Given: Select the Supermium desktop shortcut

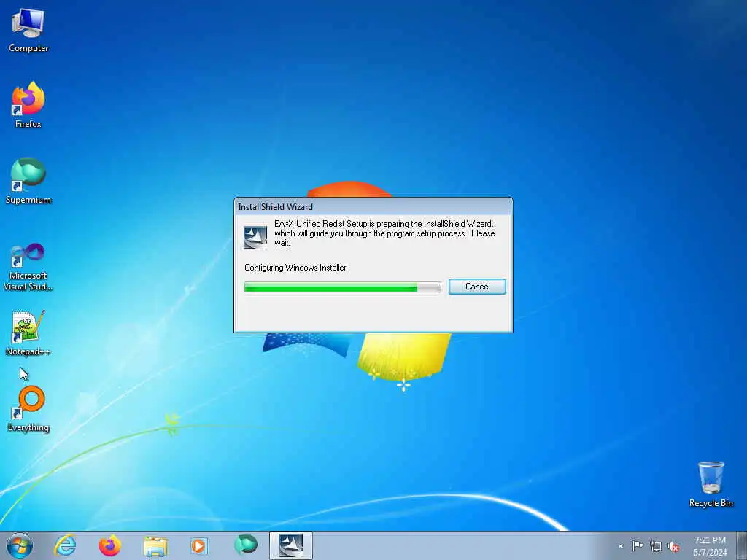Looking at the screenshot, I should click(28, 181).
